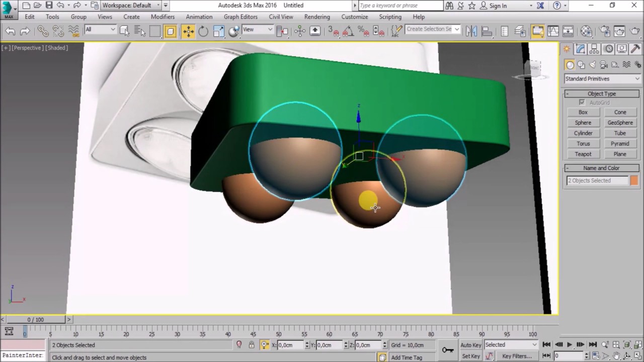Click the Use Pivot Point Center icon
The height and width of the screenshot is (362, 644).
(x=283, y=31)
